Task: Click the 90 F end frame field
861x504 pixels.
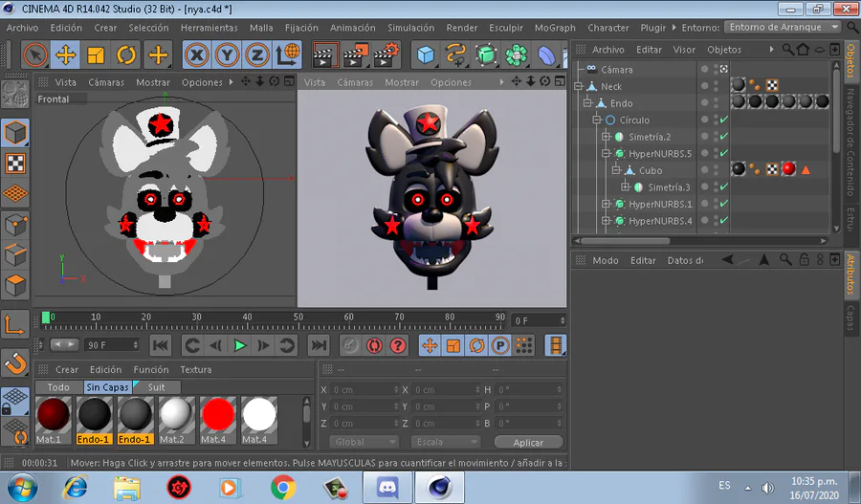Action: tap(113, 345)
